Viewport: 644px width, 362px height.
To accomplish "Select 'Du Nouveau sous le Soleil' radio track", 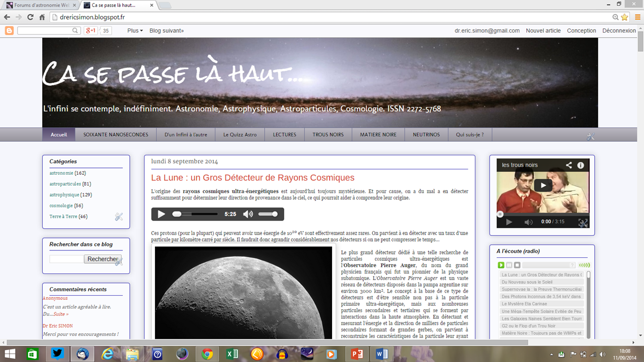I will point(542,282).
